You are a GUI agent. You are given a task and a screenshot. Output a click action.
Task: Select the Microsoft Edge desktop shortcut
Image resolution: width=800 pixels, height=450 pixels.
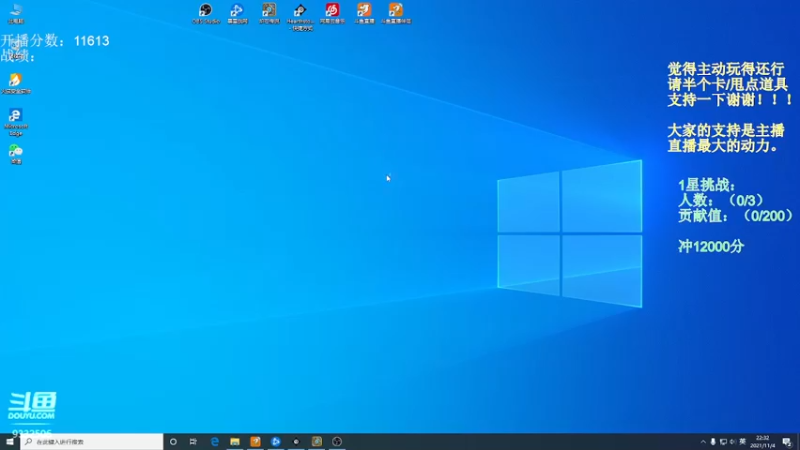coord(15,122)
